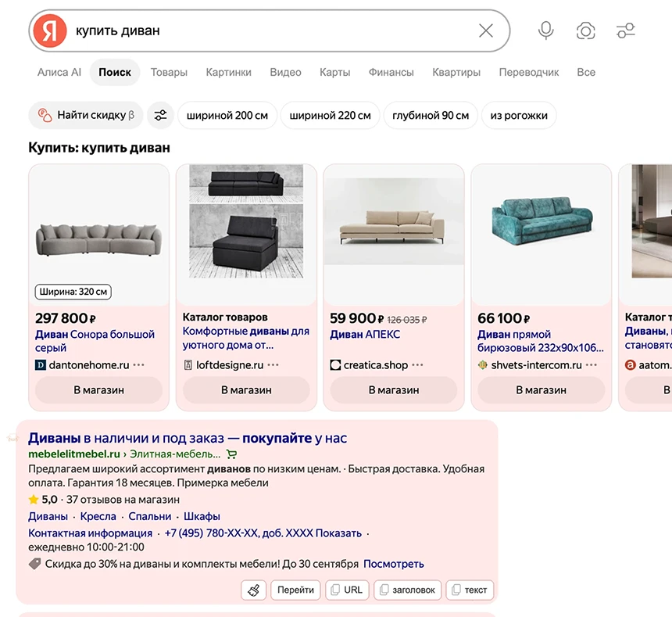Click В магазин under Диван Сонора
The image size is (672, 617).
tap(98, 390)
